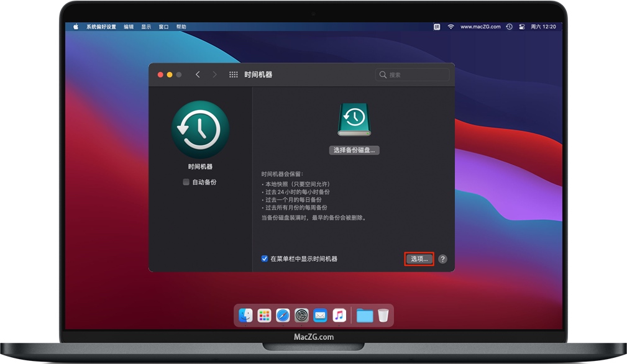The image size is (627, 364).
Task: Click the System Preferences Dock icon
Action: pos(301,315)
